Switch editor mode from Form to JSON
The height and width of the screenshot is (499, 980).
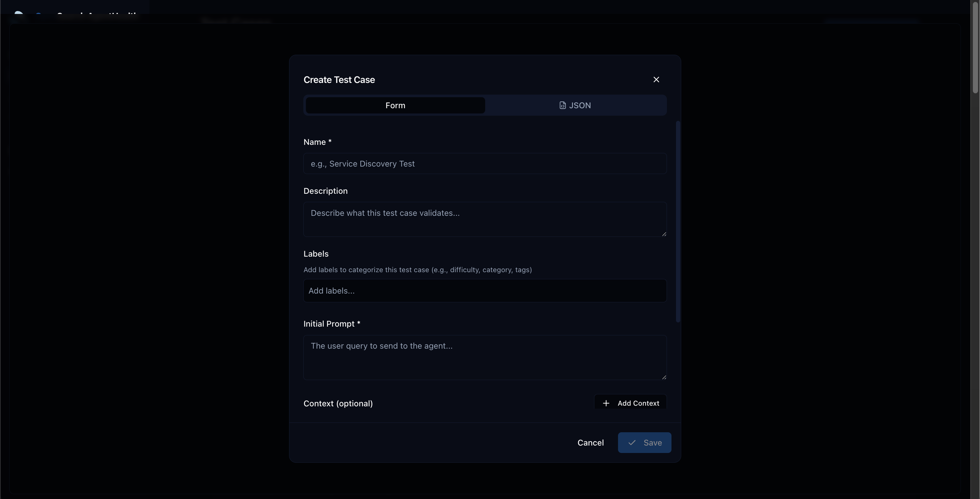coord(575,105)
